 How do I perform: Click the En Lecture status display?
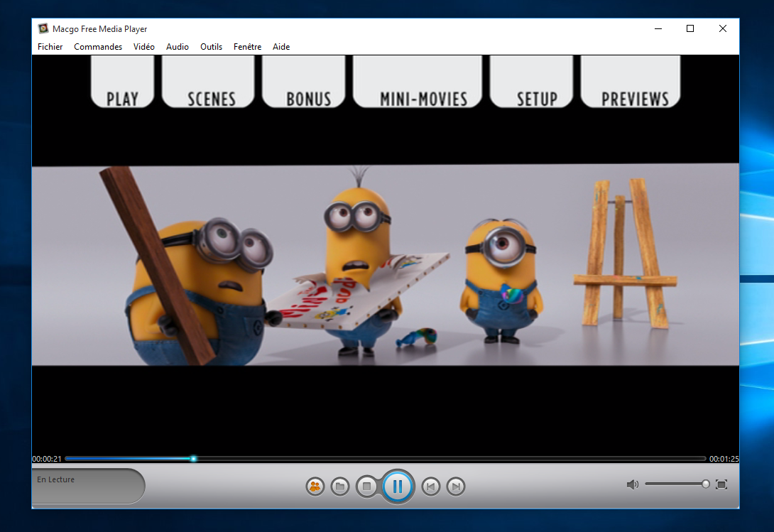click(88, 486)
